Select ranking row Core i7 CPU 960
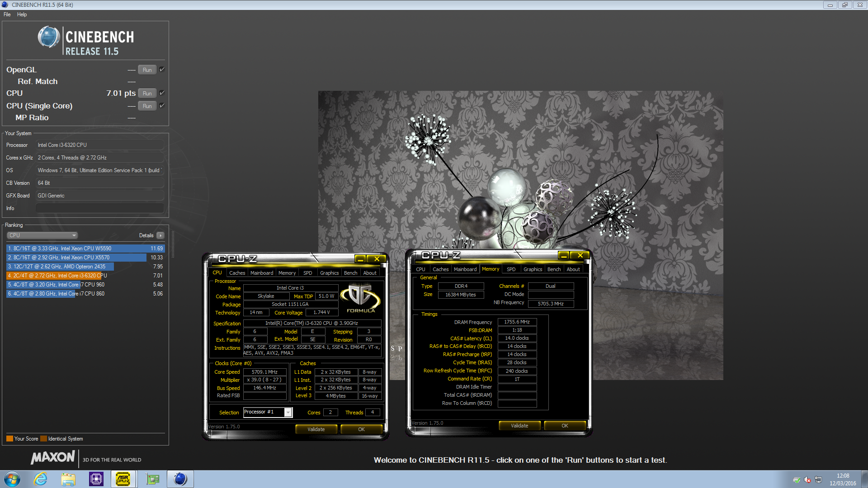 (85, 285)
